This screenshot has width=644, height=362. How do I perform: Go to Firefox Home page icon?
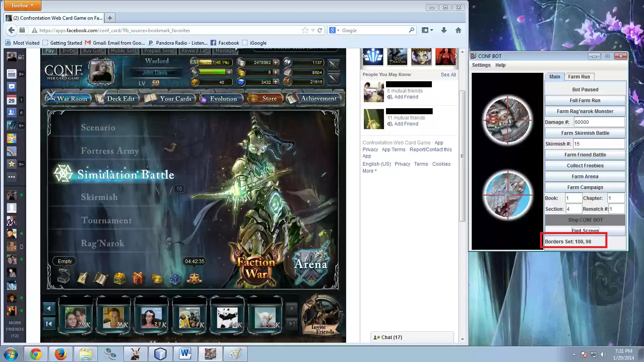[x=458, y=30]
